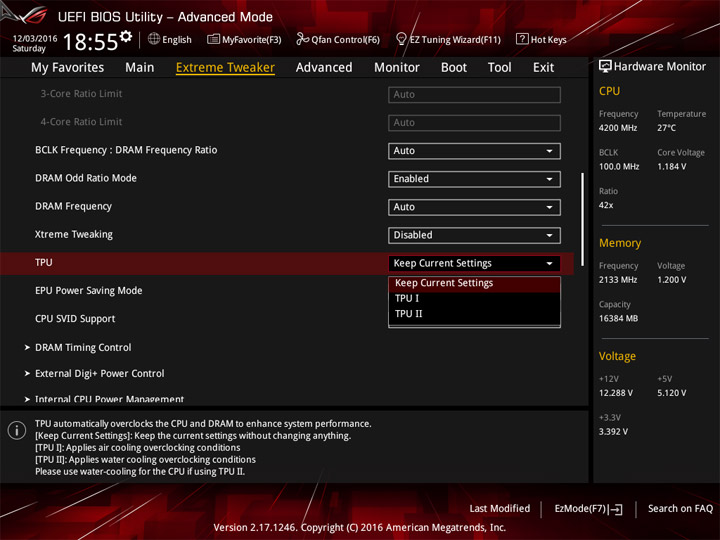
Task: Choose Keep Current Settings option in list
Action: pos(474,283)
